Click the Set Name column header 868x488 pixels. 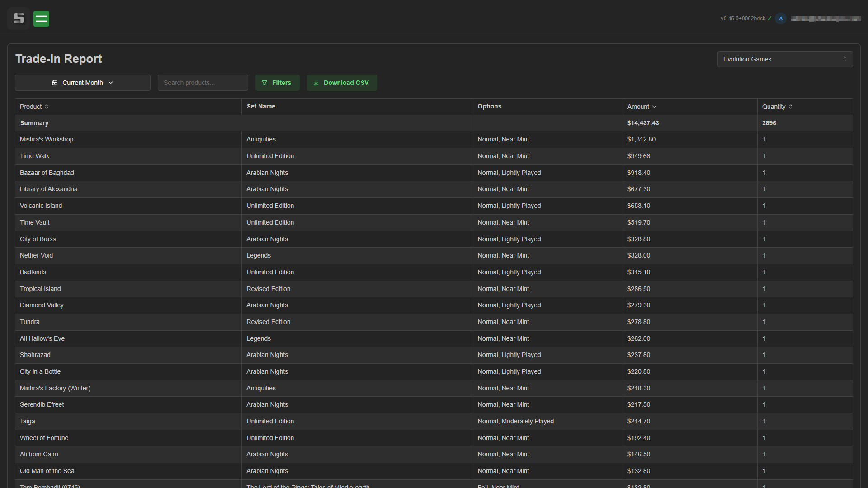click(261, 106)
